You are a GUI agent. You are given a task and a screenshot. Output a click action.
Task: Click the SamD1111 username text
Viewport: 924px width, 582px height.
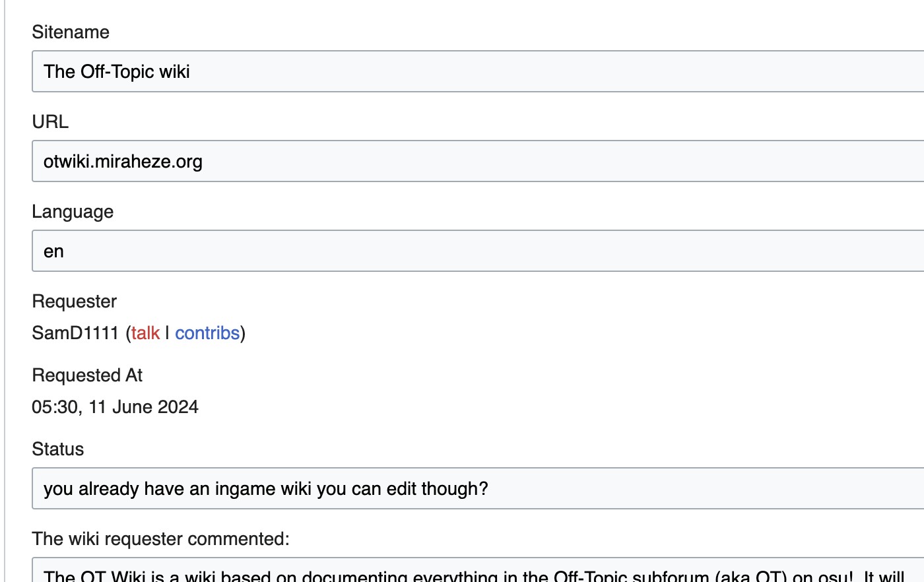tap(75, 333)
